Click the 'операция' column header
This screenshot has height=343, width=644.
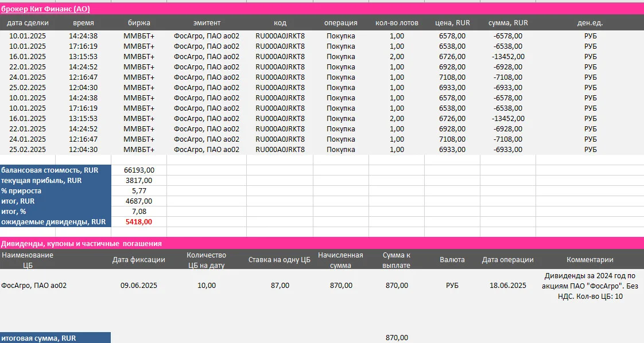340,23
